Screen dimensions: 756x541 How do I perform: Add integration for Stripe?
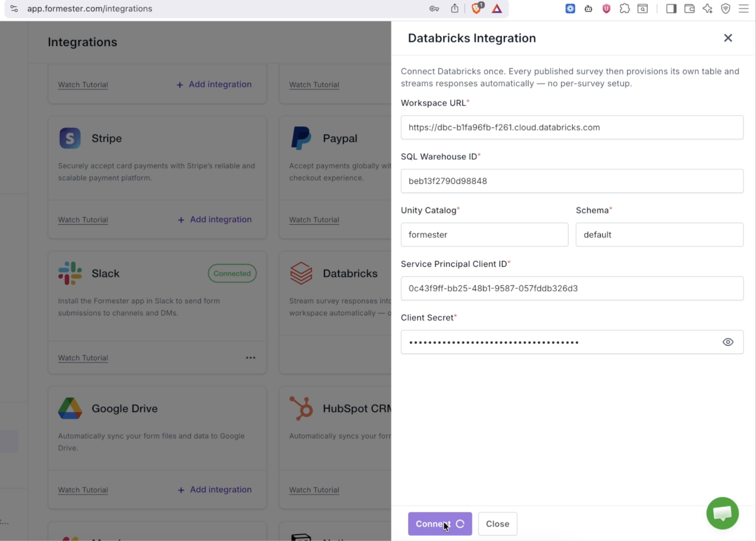(x=215, y=219)
